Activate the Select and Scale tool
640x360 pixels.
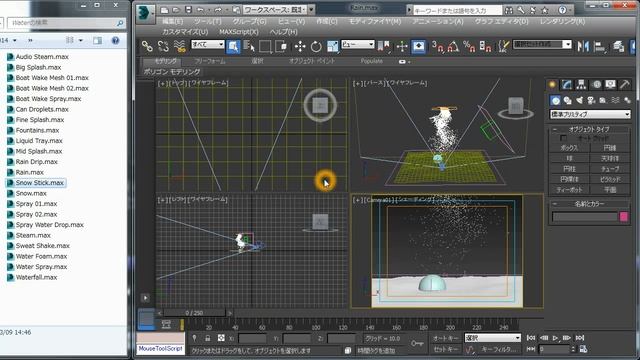click(x=333, y=46)
